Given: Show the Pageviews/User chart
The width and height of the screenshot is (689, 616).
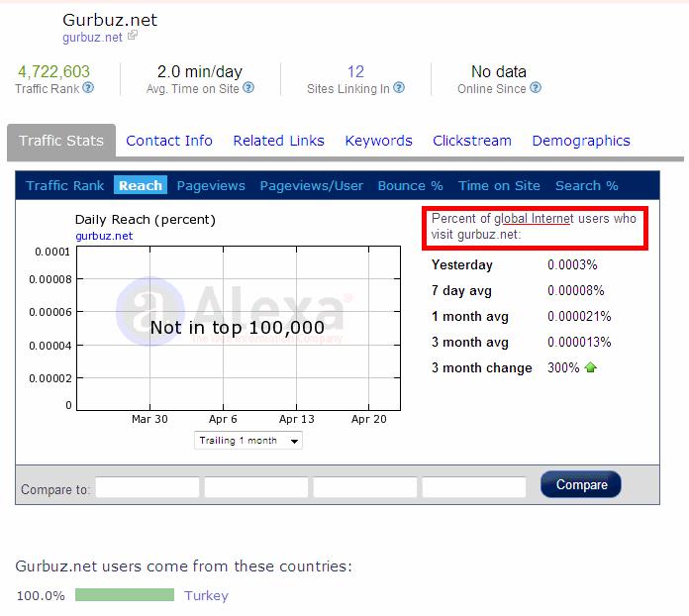Looking at the screenshot, I should coord(312,185).
